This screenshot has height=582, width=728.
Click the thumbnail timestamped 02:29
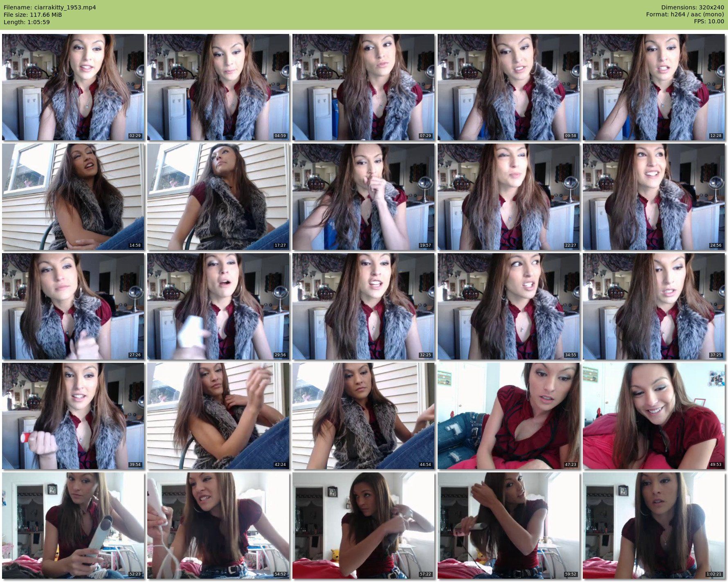coord(73,87)
